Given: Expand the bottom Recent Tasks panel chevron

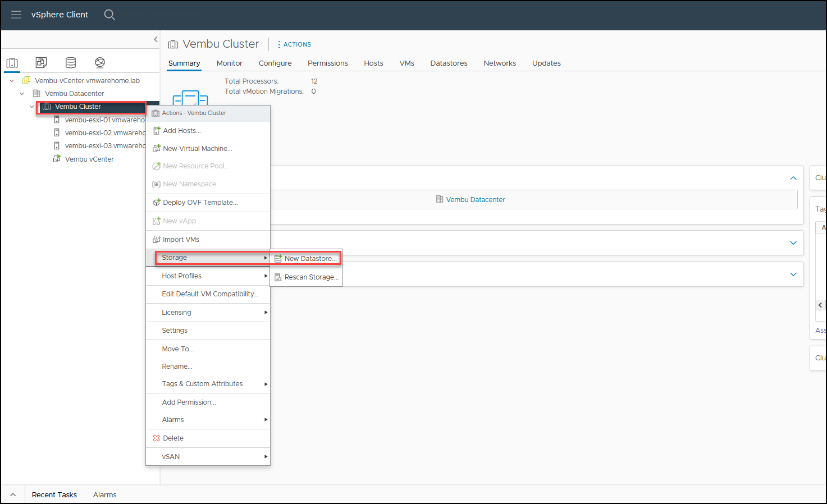Looking at the screenshot, I should coord(13,494).
